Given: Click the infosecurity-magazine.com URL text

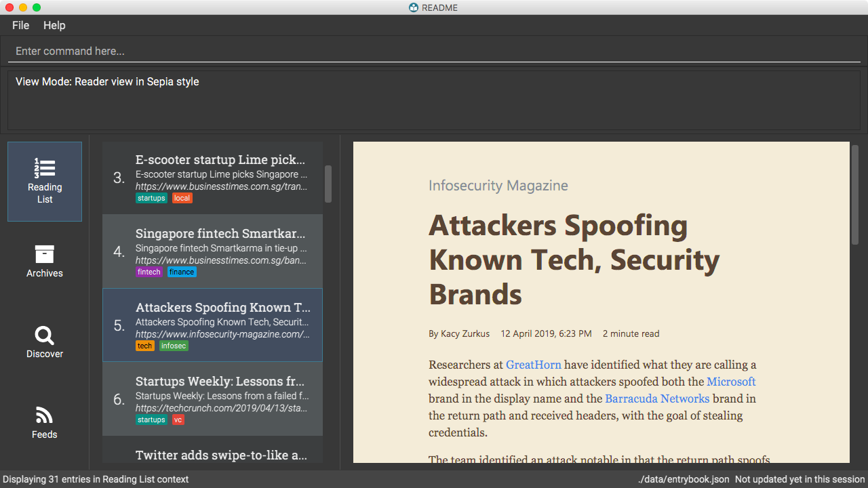Looking at the screenshot, I should point(223,334).
